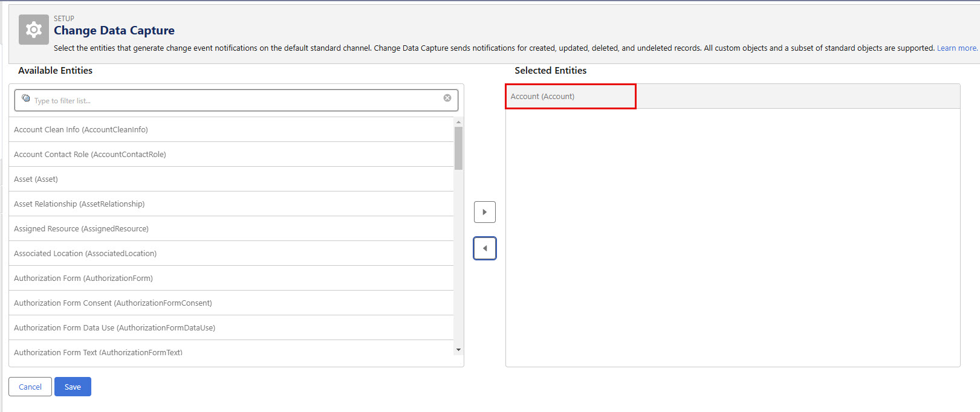Clear the filter list text field
This screenshot has width=980, height=412.
pyautogui.click(x=447, y=98)
